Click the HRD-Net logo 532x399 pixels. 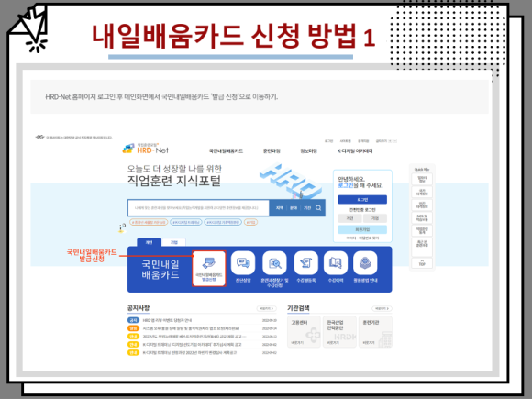tap(145, 149)
